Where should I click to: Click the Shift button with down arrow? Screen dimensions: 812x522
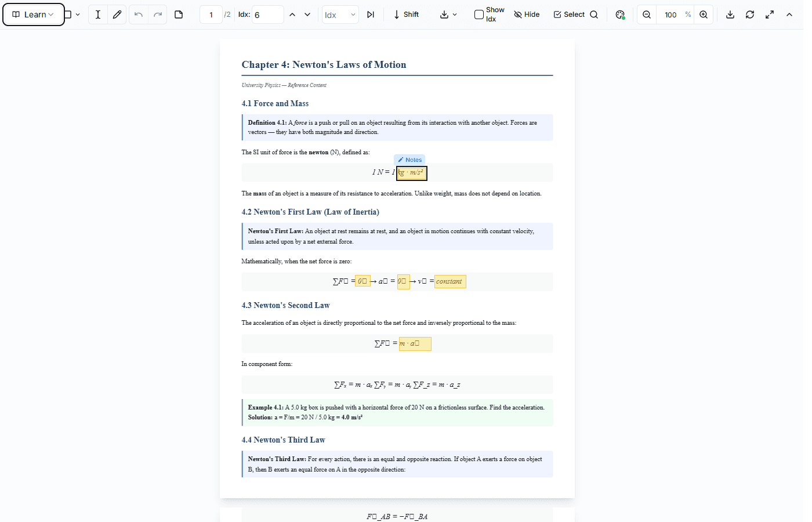coord(406,14)
